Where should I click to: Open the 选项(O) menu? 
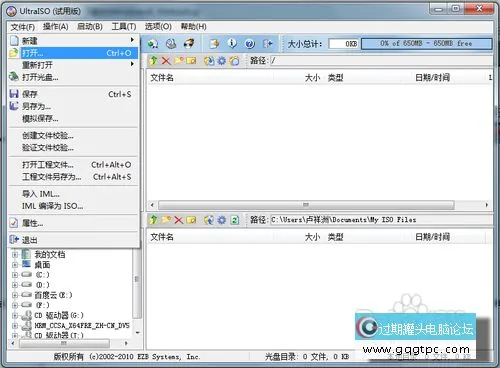point(158,27)
